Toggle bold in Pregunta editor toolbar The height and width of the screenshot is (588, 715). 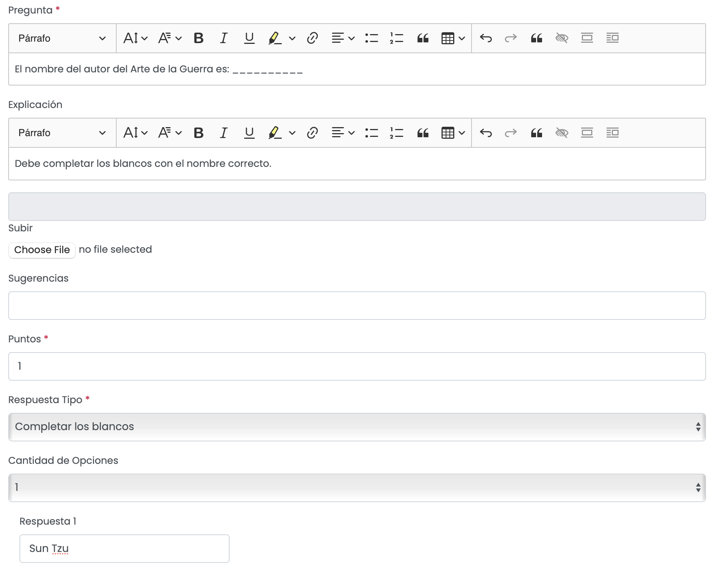click(198, 38)
